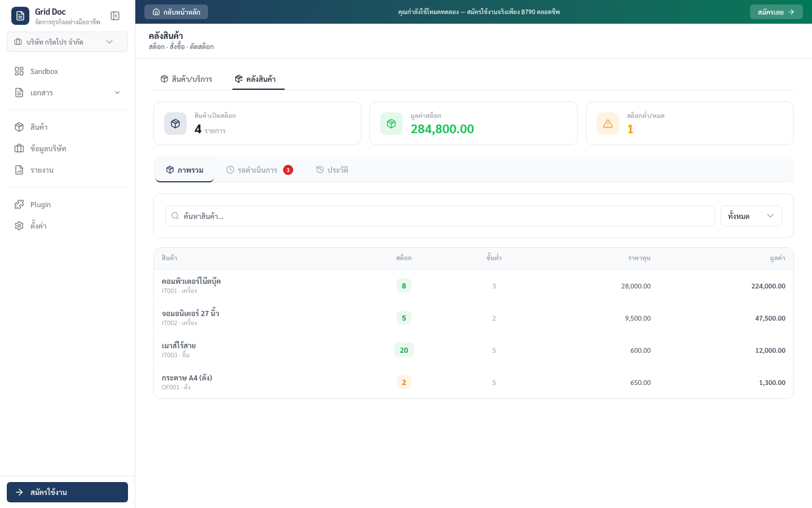
Task: Open the Sandbox section in the sidebar
Action: coord(44,71)
